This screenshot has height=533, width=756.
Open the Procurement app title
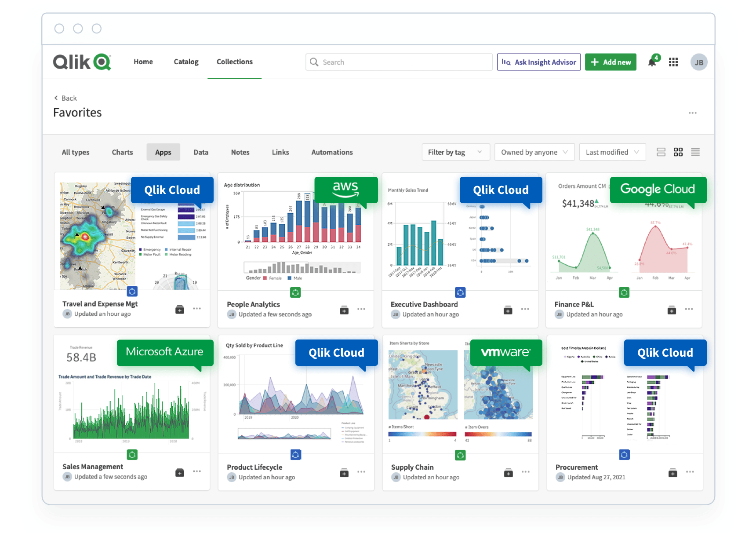point(577,467)
